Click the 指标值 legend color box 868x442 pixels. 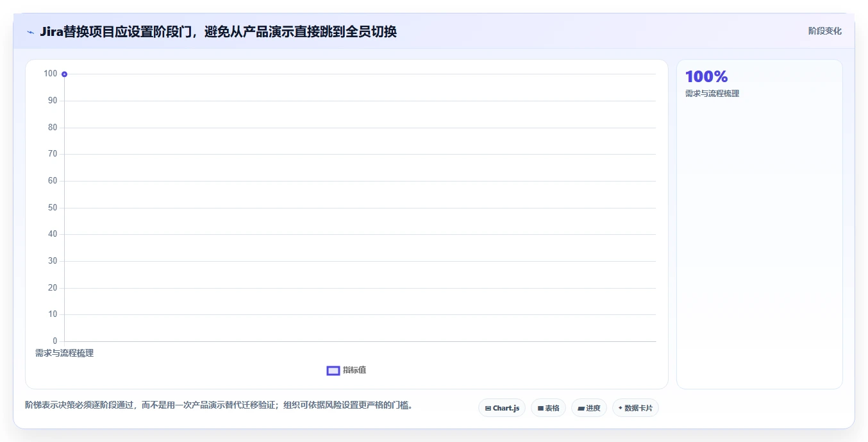pyautogui.click(x=333, y=370)
